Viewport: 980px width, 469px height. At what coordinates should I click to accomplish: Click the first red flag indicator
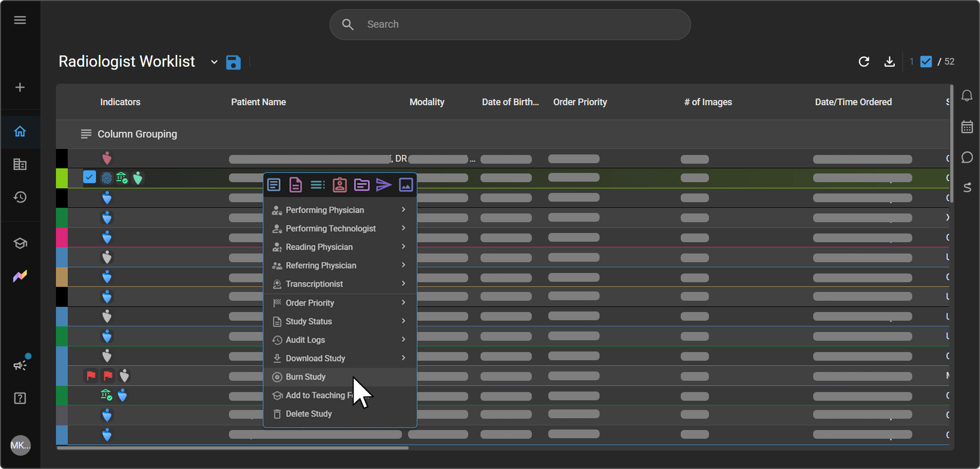pos(91,376)
